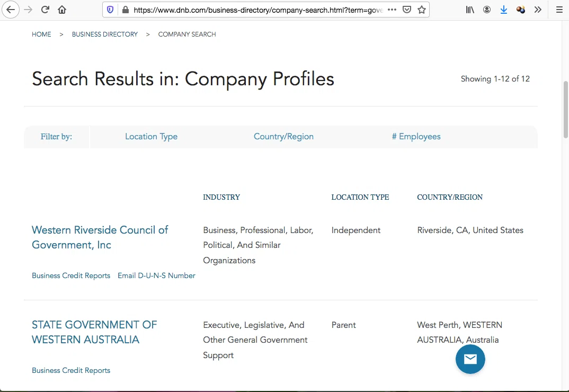Reload the page with the refresh icon
Screen dimensions: 569x392
[45, 10]
